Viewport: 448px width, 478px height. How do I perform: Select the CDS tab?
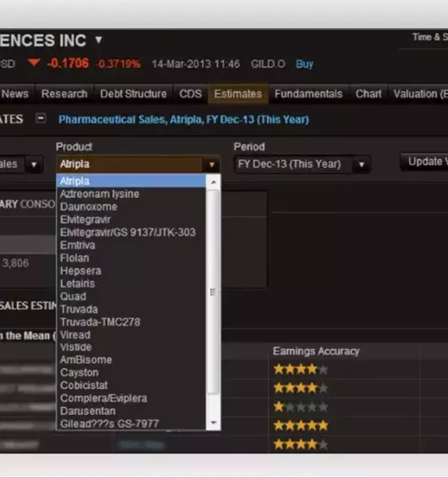pos(190,94)
